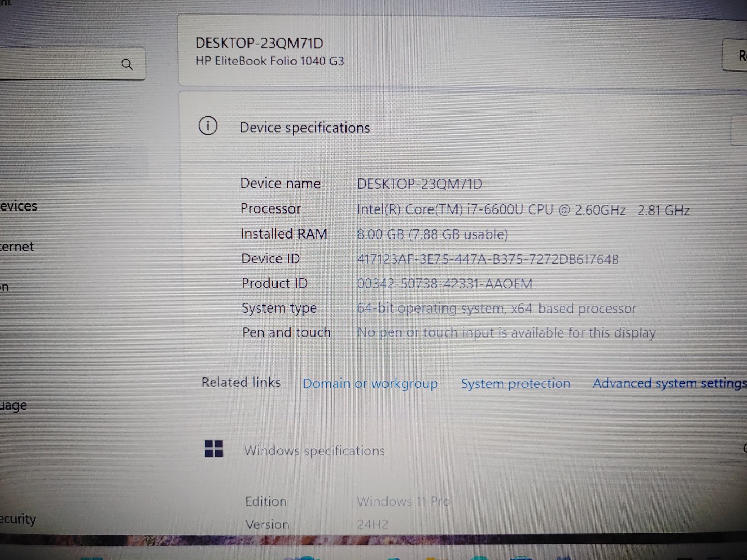747x560 pixels.
Task: Click the Edition label
Action: click(x=266, y=501)
